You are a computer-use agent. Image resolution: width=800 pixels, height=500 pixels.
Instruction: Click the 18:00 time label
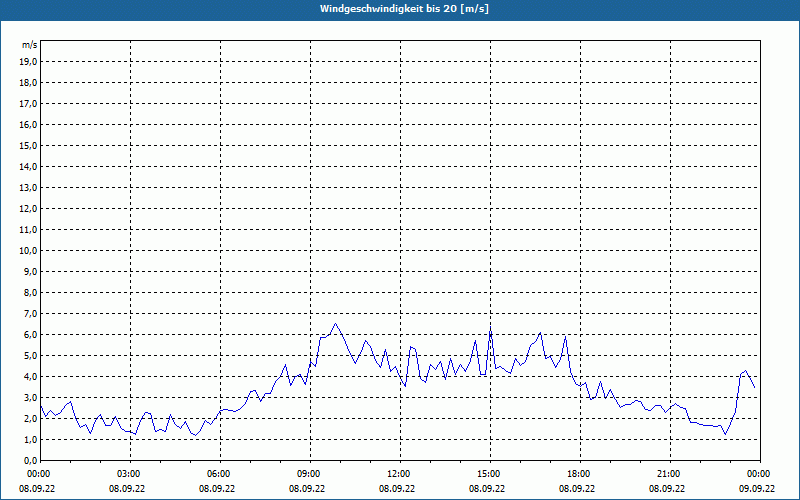coord(581,474)
